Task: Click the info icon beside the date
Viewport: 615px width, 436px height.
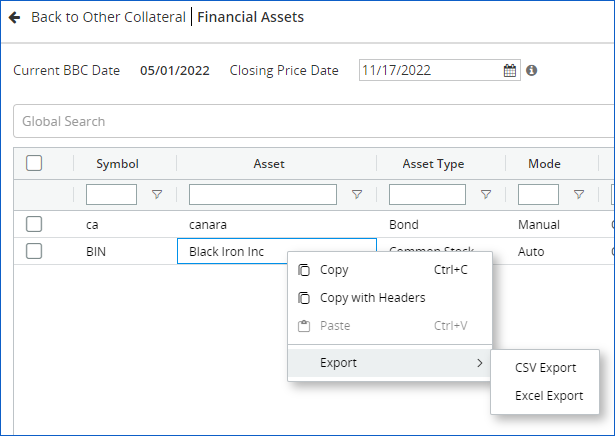Action: pyautogui.click(x=532, y=71)
